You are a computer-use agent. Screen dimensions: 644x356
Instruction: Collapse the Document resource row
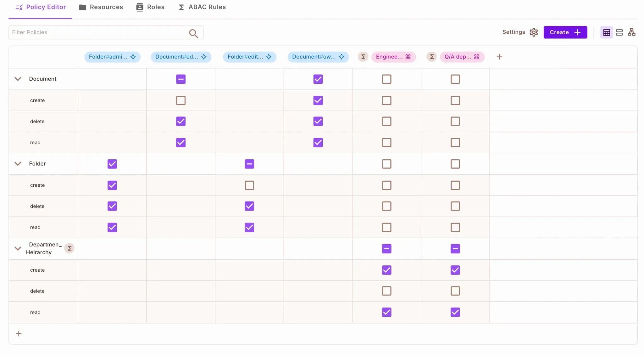18,79
